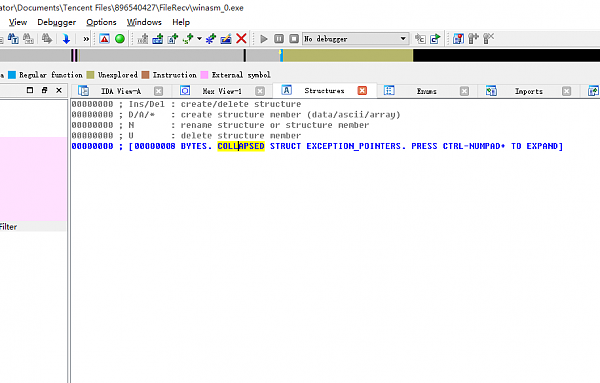This screenshot has width=600, height=383.
Task: Click the Ins/Del create/delete structure comment line
Action: (x=186, y=104)
